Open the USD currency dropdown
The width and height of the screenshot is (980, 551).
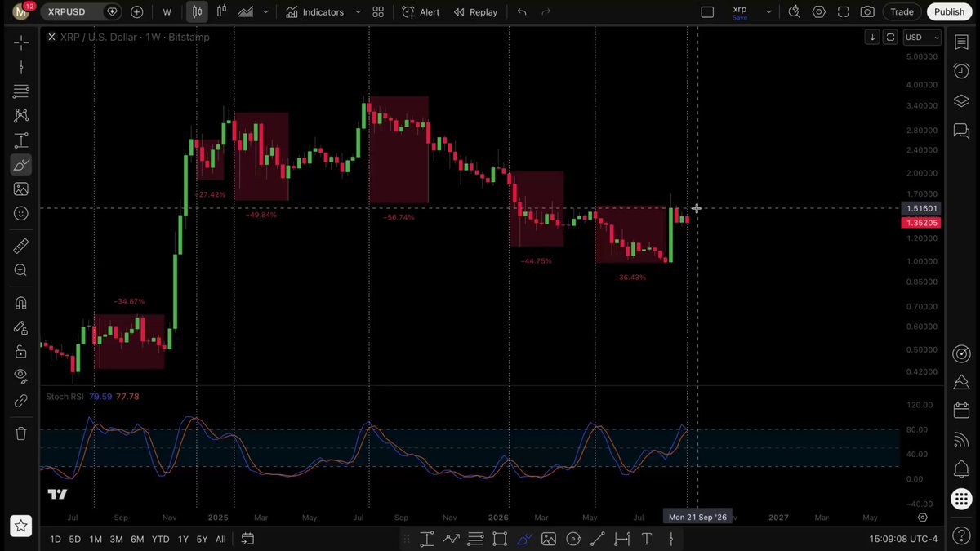(921, 37)
